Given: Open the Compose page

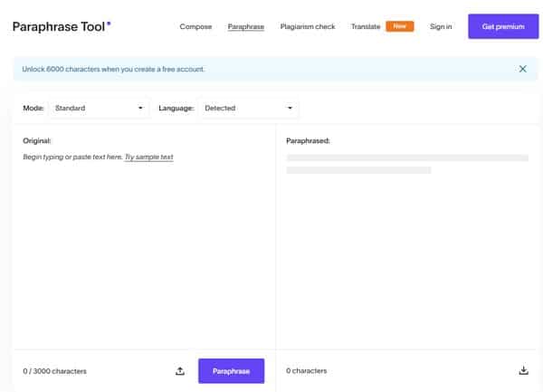Looking at the screenshot, I should [x=195, y=26].
